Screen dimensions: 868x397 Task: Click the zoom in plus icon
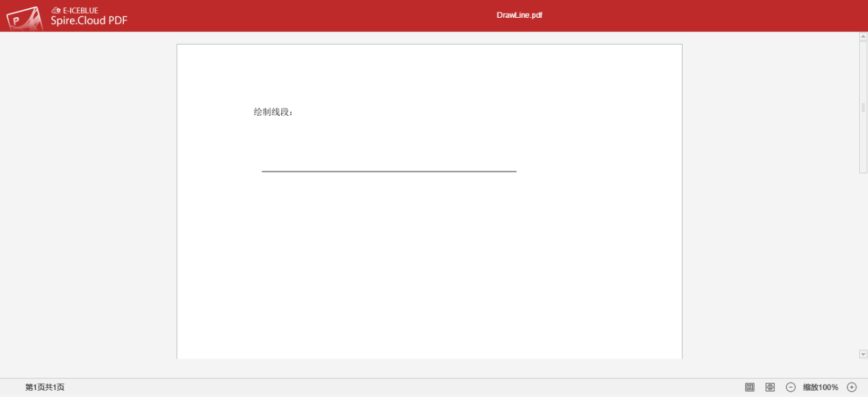852,387
